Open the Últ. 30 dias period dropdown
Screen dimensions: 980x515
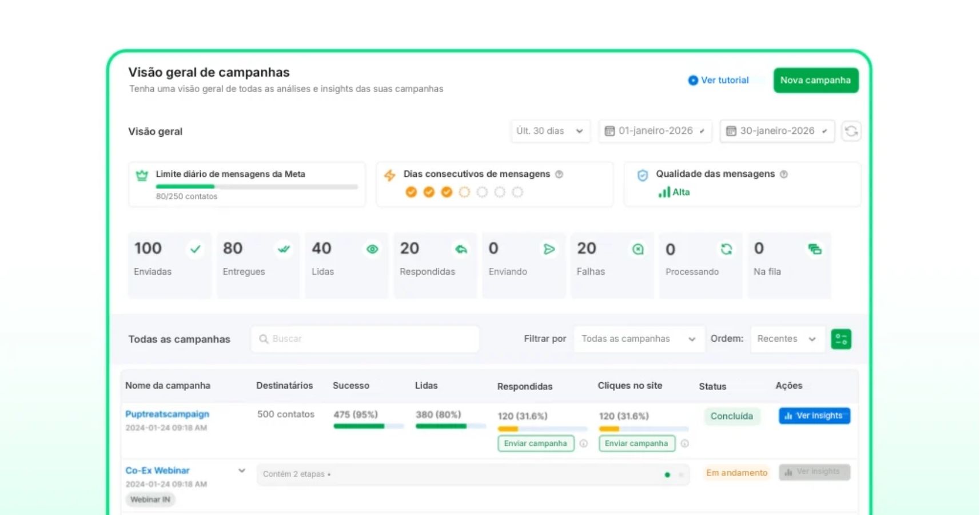[550, 131]
